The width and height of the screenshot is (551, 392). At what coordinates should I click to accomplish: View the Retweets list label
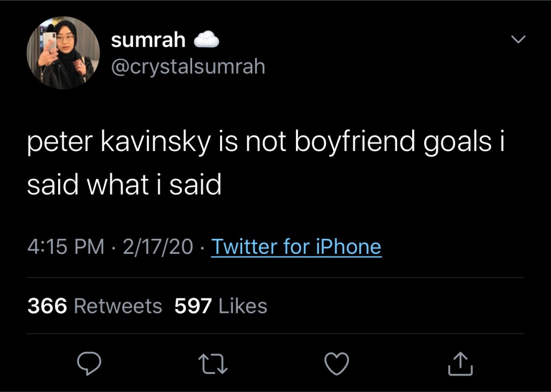[x=117, y=306]
